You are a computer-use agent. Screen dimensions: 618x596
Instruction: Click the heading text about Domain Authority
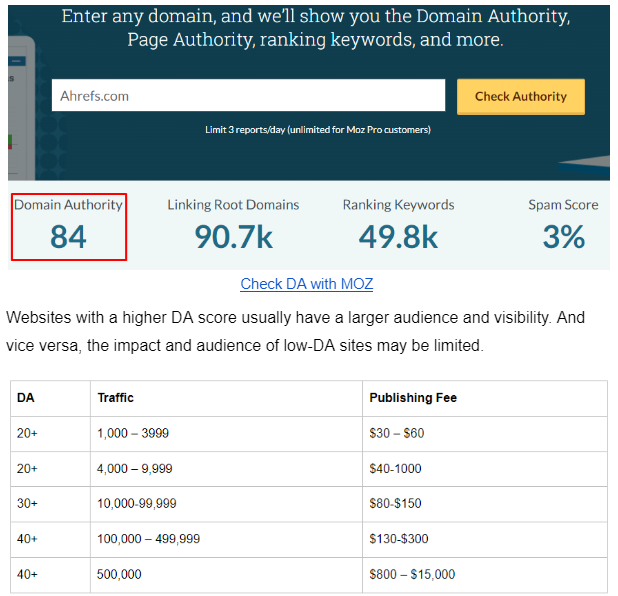click(316, 28)
